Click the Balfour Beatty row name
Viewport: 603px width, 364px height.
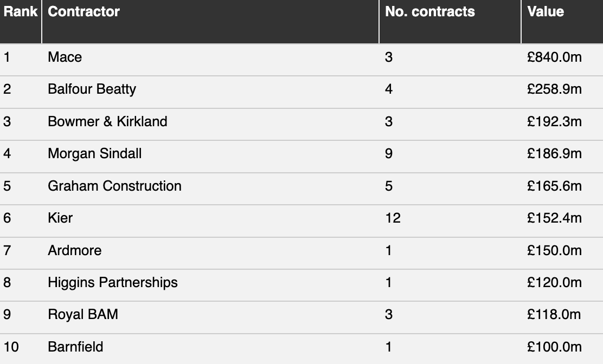(92, 89)
